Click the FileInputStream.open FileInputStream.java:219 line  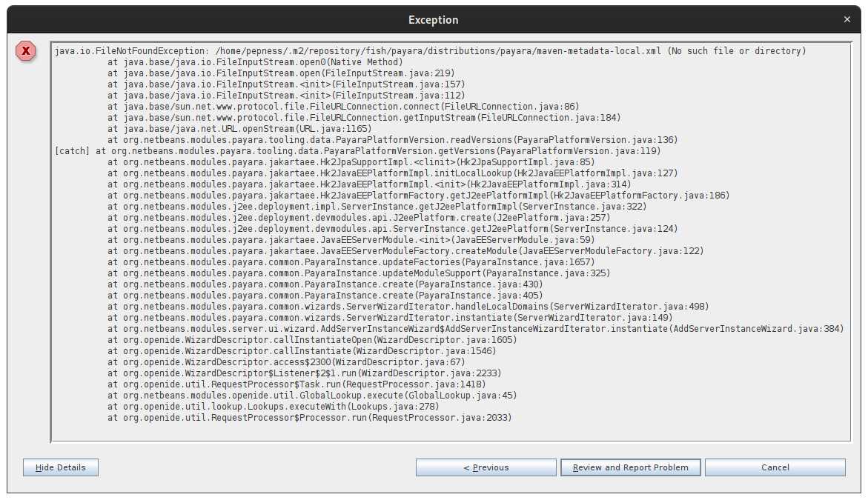(281, 73)
